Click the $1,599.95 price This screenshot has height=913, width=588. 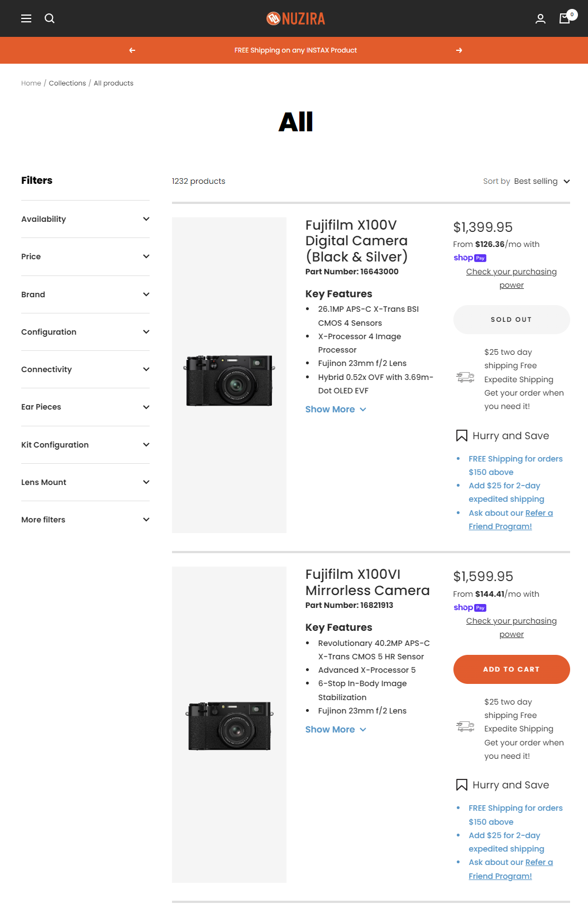(x=483, y=577)
